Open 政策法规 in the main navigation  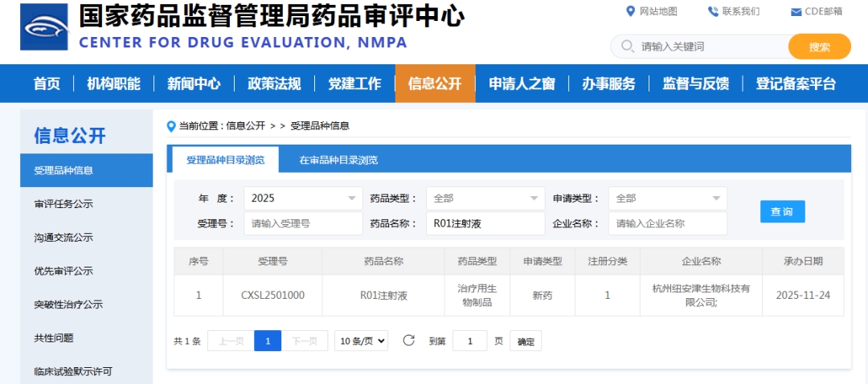pos(274,84)
